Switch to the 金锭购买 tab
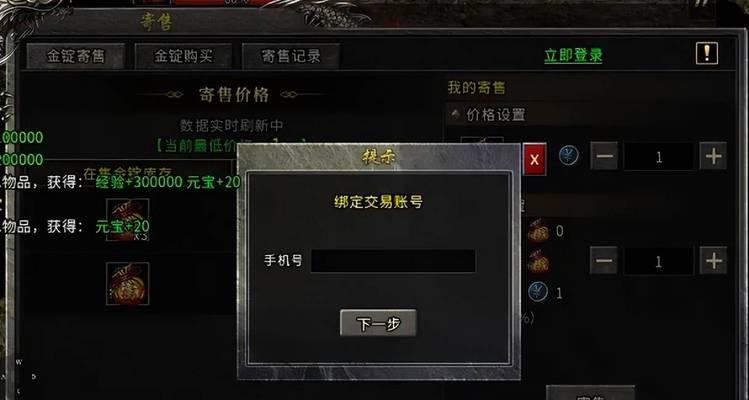Image resolution: width=749 pixels, height=400 pixels. coord(183,56)
